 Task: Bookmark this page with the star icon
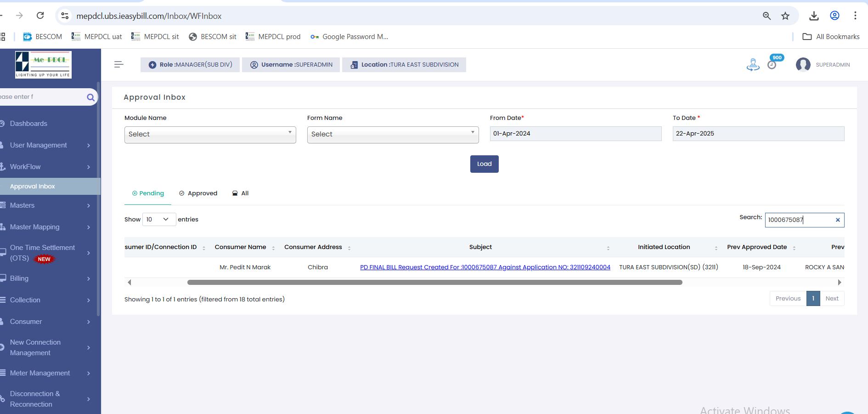785,16
